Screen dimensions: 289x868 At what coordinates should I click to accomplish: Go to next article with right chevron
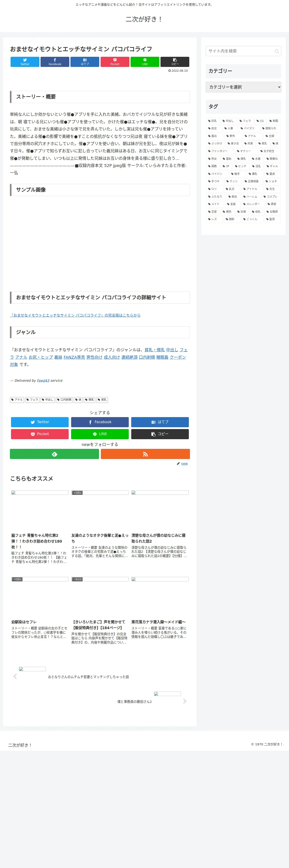[184, 701]
